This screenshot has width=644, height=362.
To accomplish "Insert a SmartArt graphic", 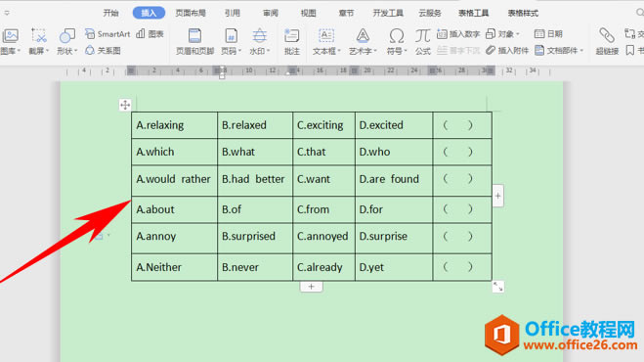I will (x=107, y=34).
